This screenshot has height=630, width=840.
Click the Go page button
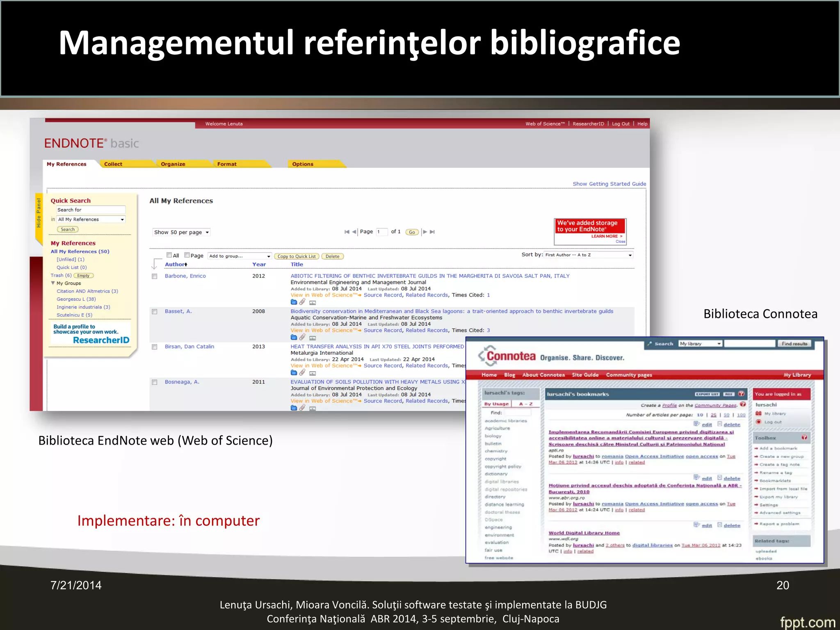[x=412, y=232]
